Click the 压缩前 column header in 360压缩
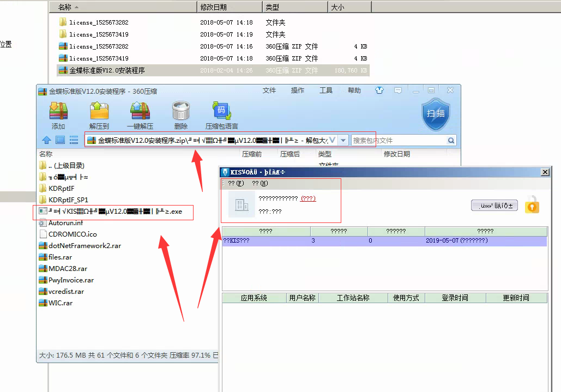Screen dimensions: 561x392 [252, 154]
